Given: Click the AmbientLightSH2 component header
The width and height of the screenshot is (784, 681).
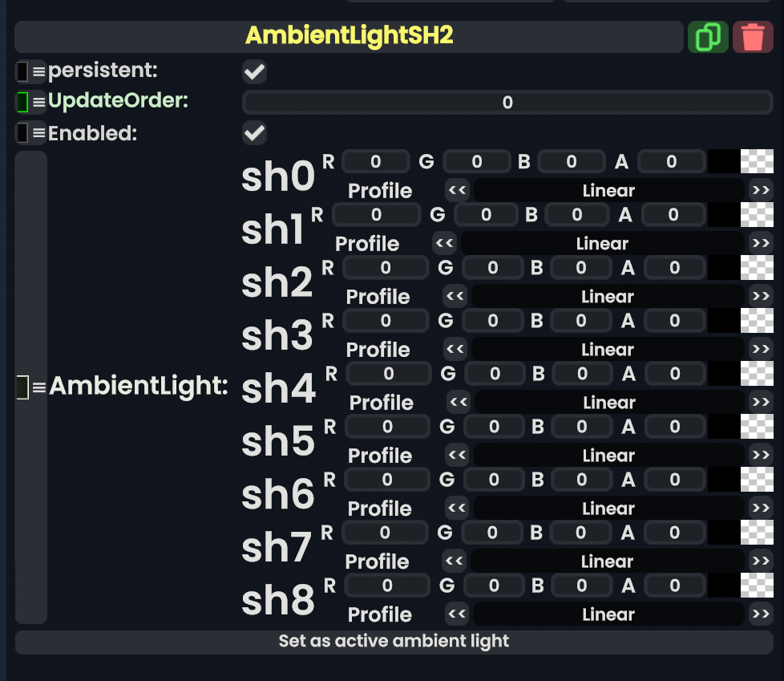Looking at the screenshot, I should pos(349,36).
